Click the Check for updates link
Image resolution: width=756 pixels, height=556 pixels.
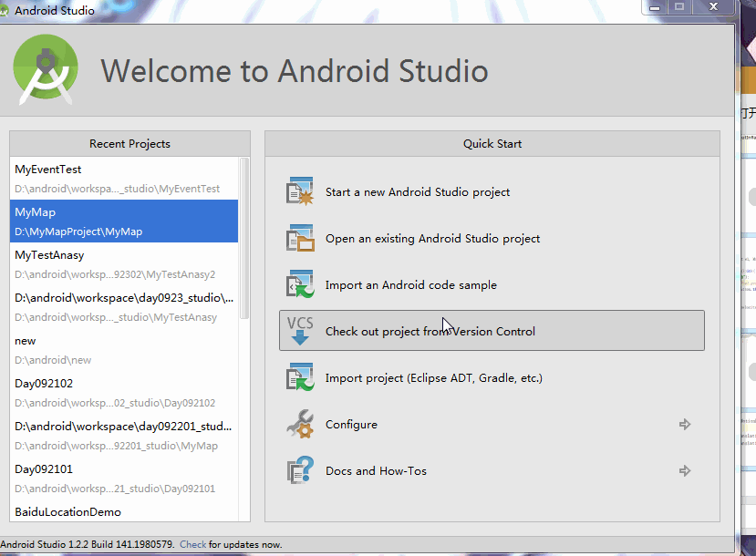click(192, 544)
